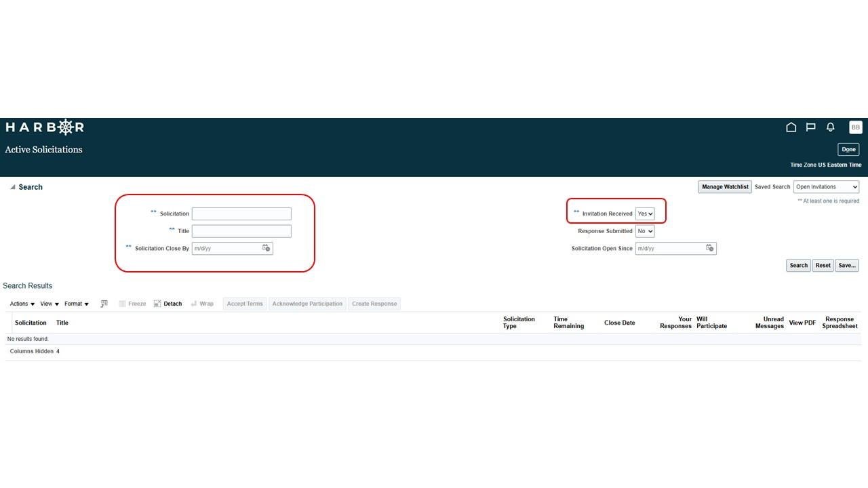
Task: Open the Actions menu
Action: 22,304
